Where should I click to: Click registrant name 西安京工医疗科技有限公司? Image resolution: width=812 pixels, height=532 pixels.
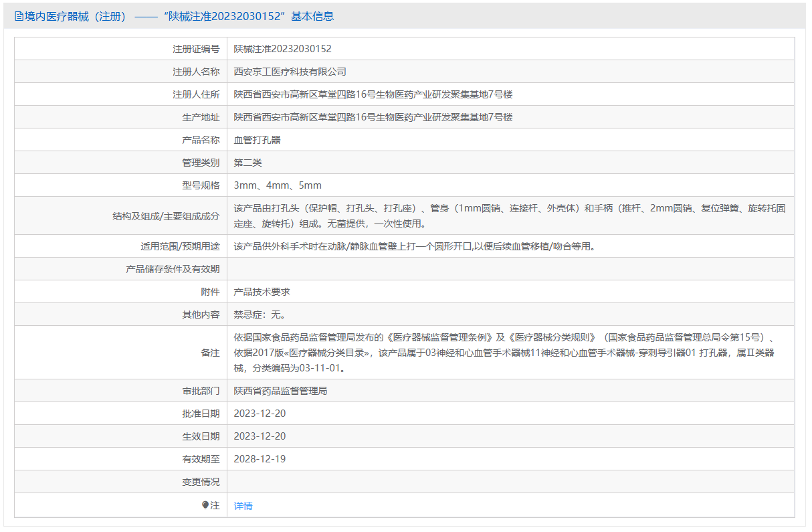coord(290,72)
